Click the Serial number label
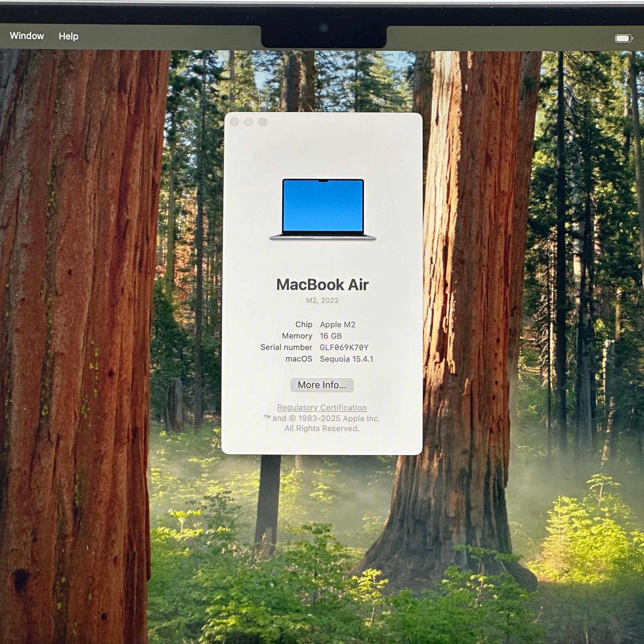The height and width of the screenshot is (644, 644). [286, 347]
